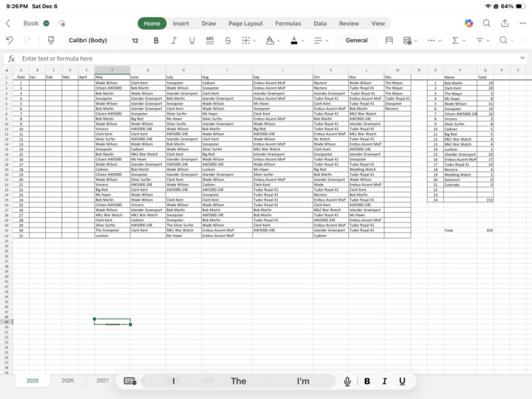Image resolution: width=532 pixels, height=399 pixels.
Task: Toggle bold formatting in ribbon
Action: 156,41
